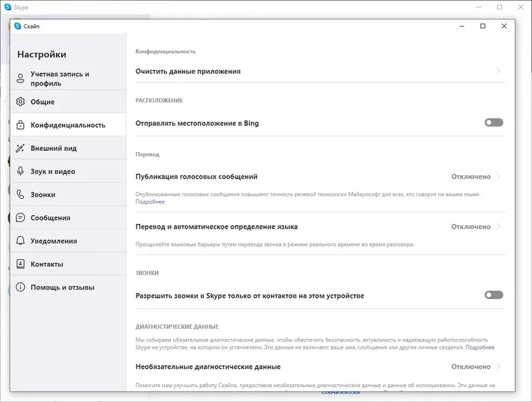Toggle Отправлять местоположение в Bing
The image size is (532, 402).
(493, 123)
